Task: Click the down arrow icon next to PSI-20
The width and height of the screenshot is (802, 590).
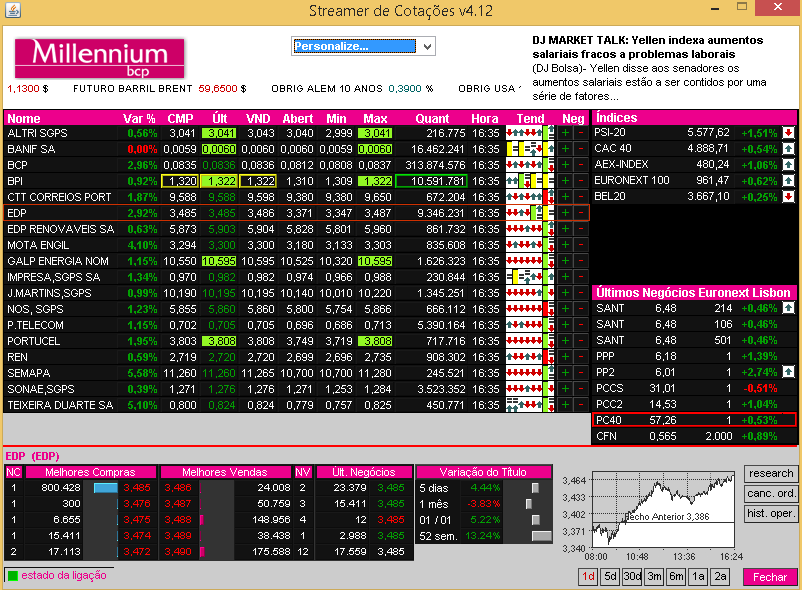Action: 788,133
